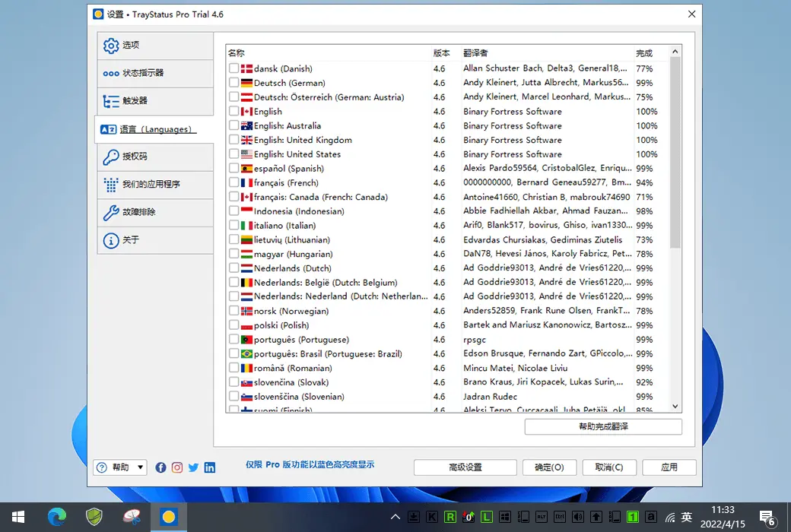Click the translator name rpsgc
Screen dimensions: 791x532
point(475,340)
